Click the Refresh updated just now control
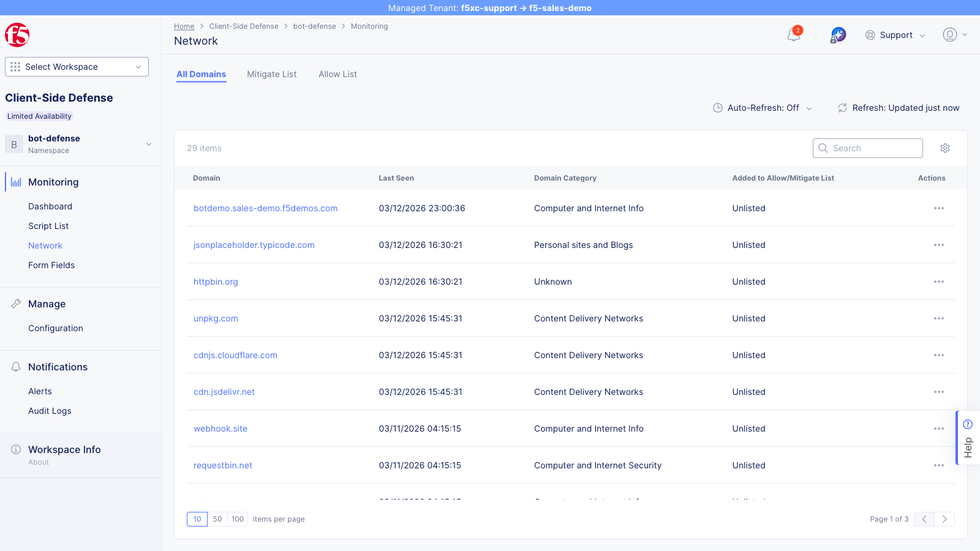The image size is (980, 551). pos(897,108)
